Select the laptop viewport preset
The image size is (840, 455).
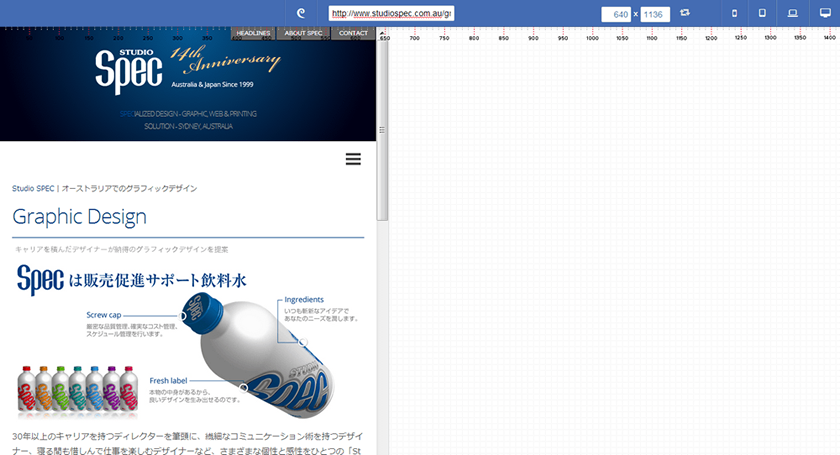(792, 13)
